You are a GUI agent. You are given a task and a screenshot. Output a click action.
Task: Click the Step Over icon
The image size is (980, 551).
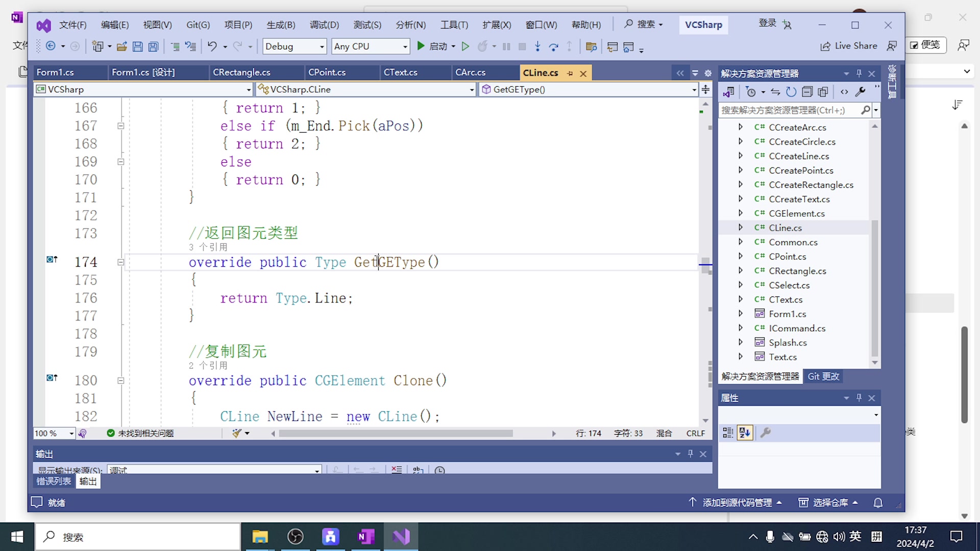(x=553, y=46)
